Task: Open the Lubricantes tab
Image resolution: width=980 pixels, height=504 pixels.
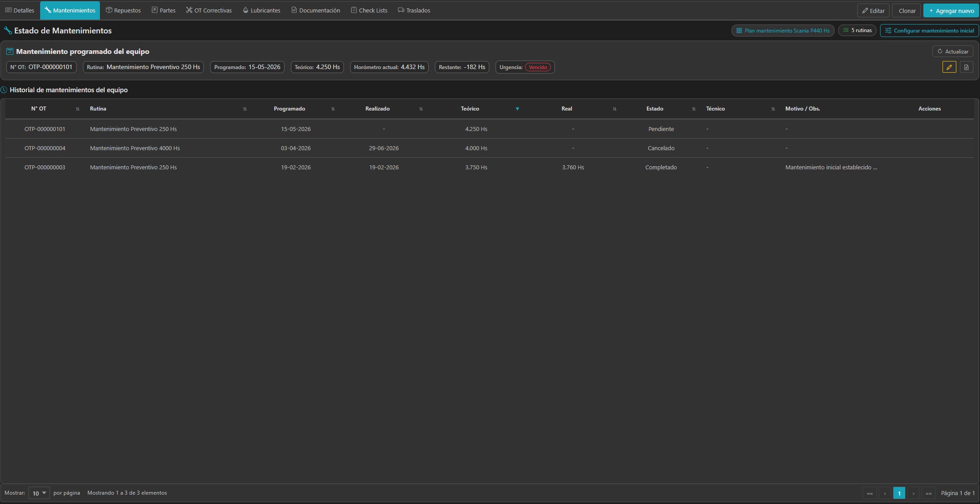Action: click(x=261, y=10)
